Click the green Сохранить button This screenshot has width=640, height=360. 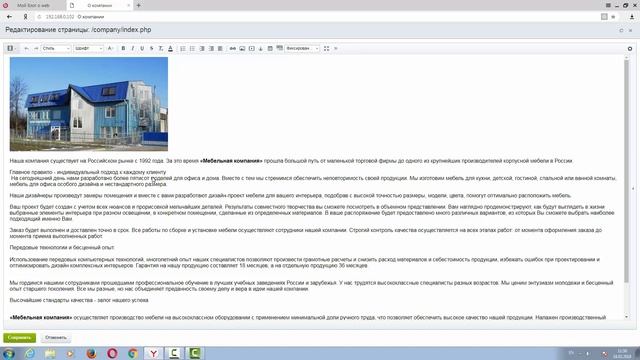[20, 338]
